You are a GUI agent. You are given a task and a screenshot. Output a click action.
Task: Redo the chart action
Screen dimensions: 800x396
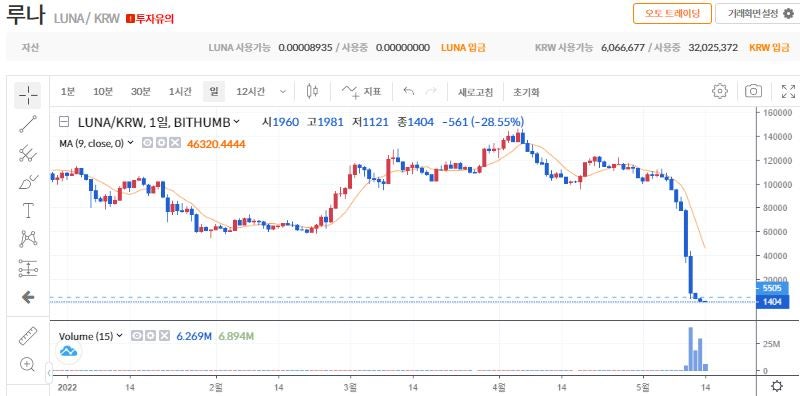pos(432,91)
